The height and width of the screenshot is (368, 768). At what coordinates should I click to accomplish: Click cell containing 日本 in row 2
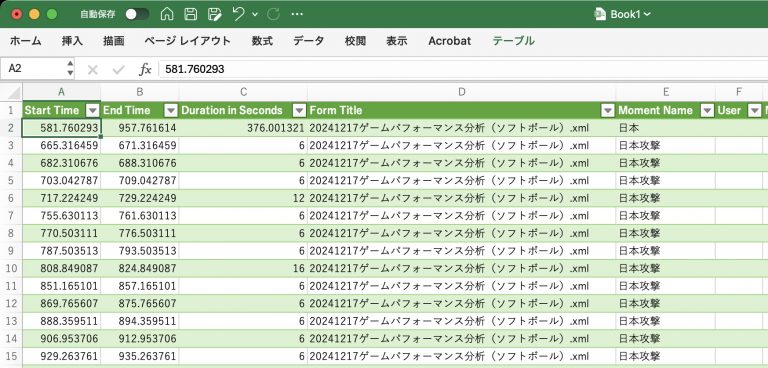tap(666, 128)
